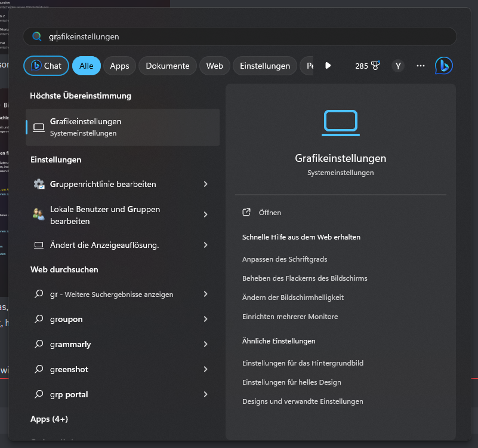Click laptop icon beside Grafikeinstellungen result
The width and height of the screenshot is (478, 448).
click(x=39, y=127)
